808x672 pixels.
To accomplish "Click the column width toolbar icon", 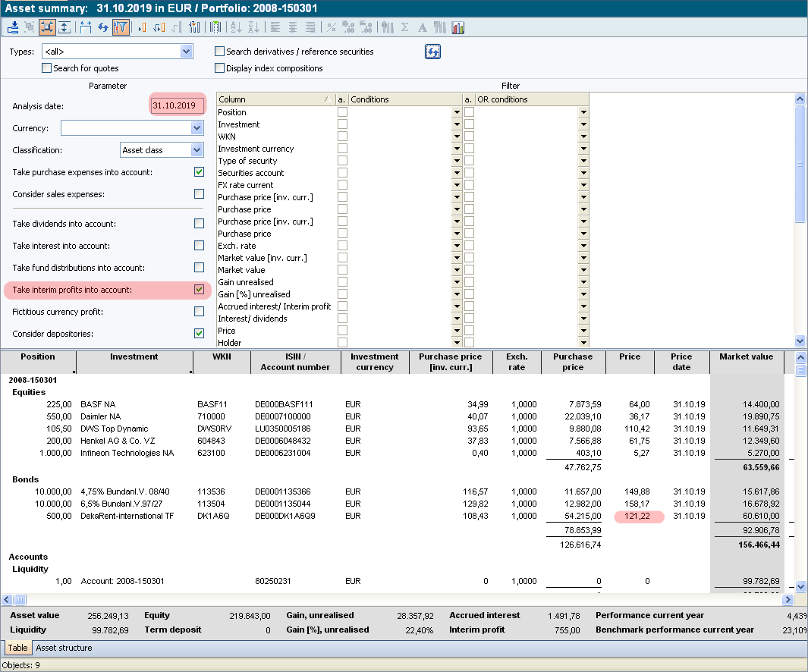I will (x=85, y=27).
